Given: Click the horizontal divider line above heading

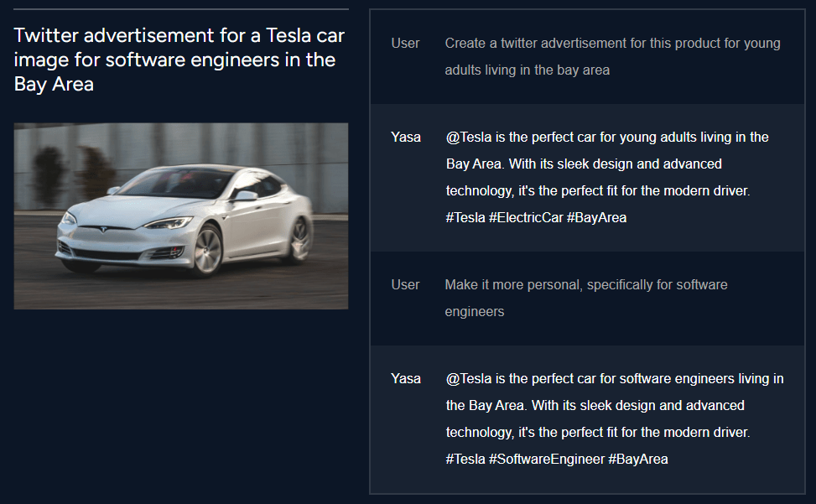Looking at the screenshot, I should (x=181, y=9).
